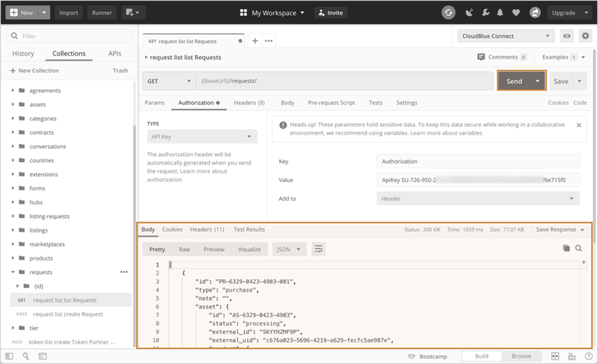598x364 pixels.
Task: Open the Tests tab
Action: (x=376, y=103)
